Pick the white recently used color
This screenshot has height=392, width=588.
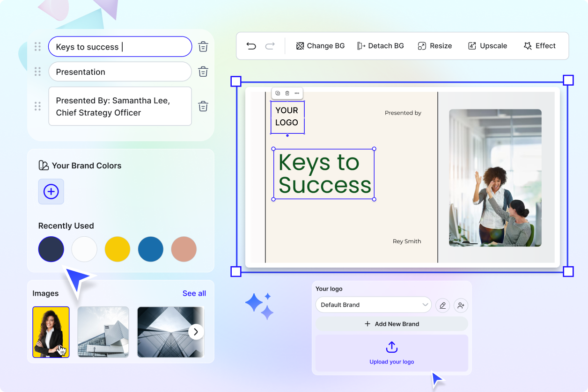(x=84, y=249)
